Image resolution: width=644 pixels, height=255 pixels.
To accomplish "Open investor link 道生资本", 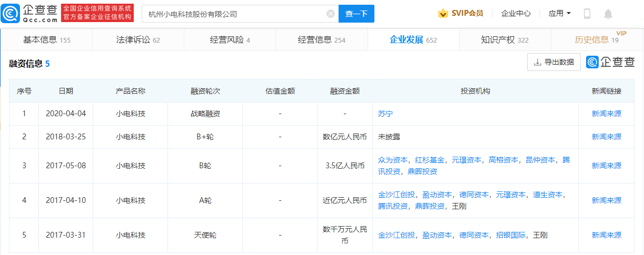I will click(x=548, y=195).
